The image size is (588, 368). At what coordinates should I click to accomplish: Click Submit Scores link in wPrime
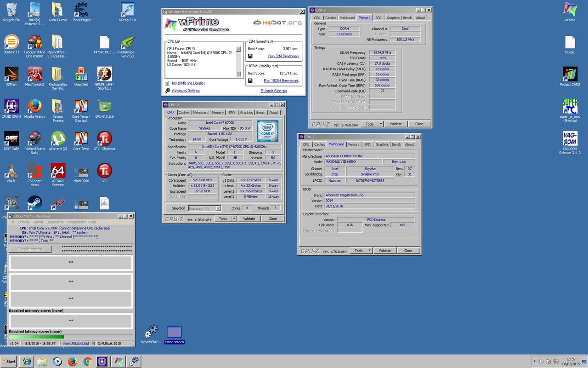[x=274, y=91]
